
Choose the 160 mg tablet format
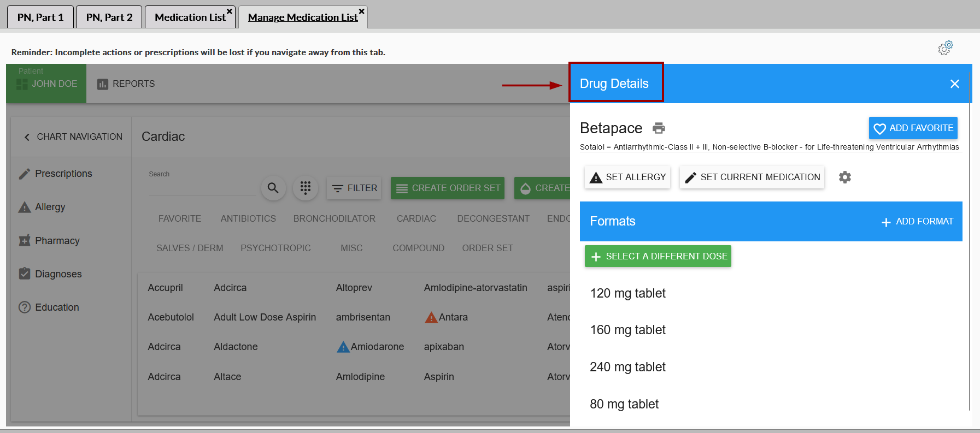point(627,330)
